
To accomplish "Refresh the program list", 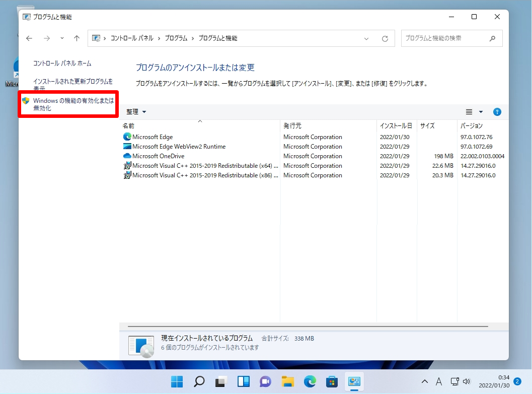I will (x=385, y=38).
